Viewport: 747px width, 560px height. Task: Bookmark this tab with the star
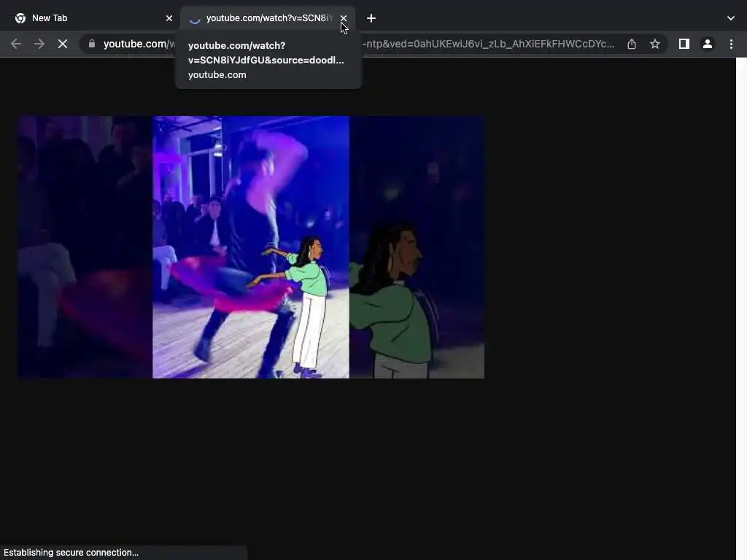(x=655, y=44)
